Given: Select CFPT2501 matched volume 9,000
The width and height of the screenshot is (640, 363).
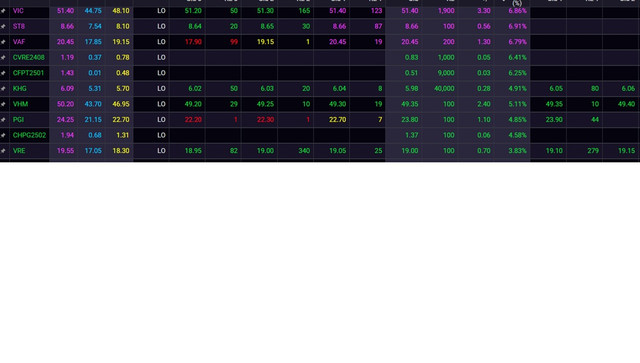Looking at the screenshot, I should tap(446, 73).
